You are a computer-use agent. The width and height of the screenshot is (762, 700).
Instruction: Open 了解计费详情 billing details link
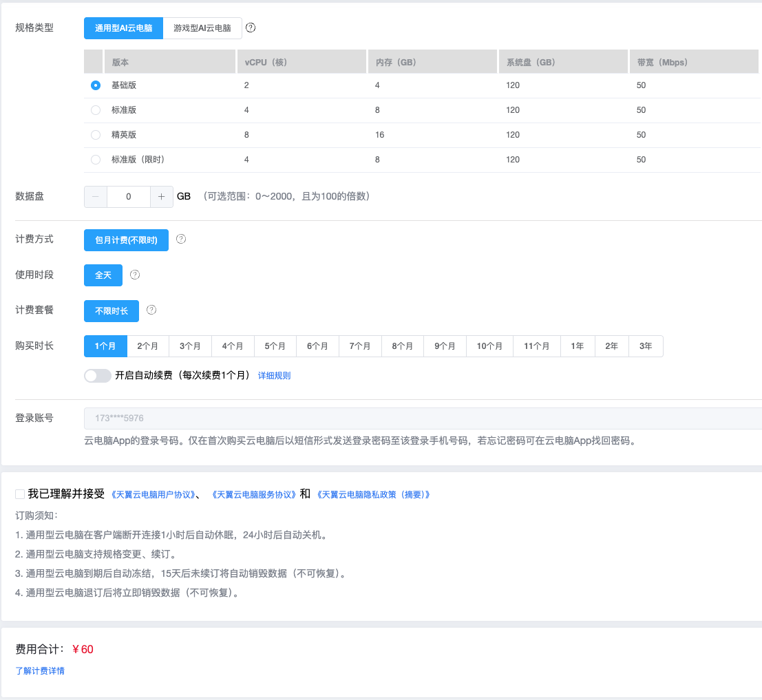click(40, 670)
